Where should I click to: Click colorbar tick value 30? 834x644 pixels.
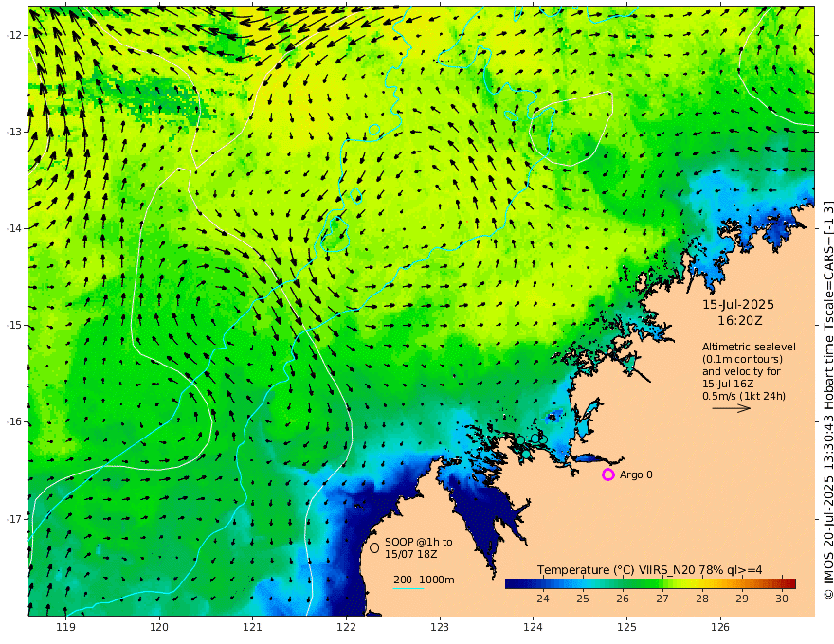point(781,599)
